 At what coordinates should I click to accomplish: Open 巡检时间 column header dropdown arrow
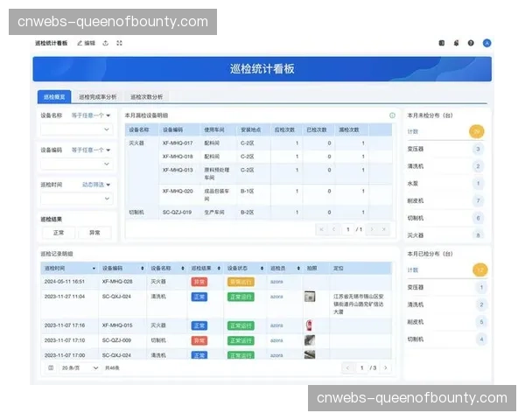point(94,269)
